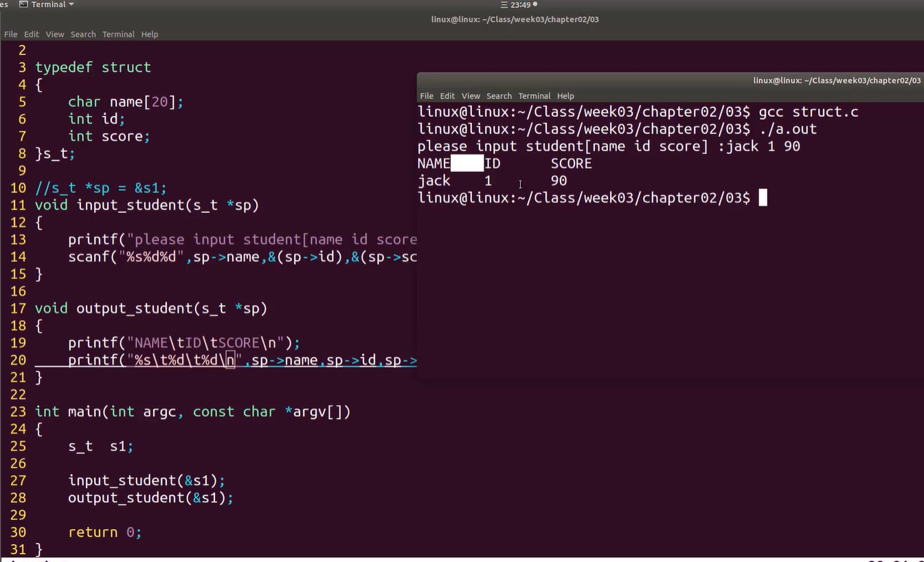This screenshot has width=924, height=562.
Task: Open Search menu in the front terminal window
Action: point(499,96)
